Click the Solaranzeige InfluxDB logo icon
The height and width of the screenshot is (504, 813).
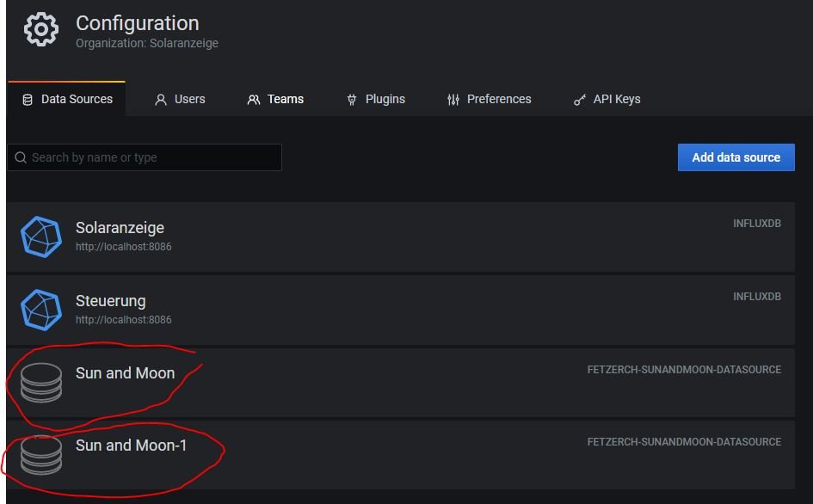coord(40,237)
